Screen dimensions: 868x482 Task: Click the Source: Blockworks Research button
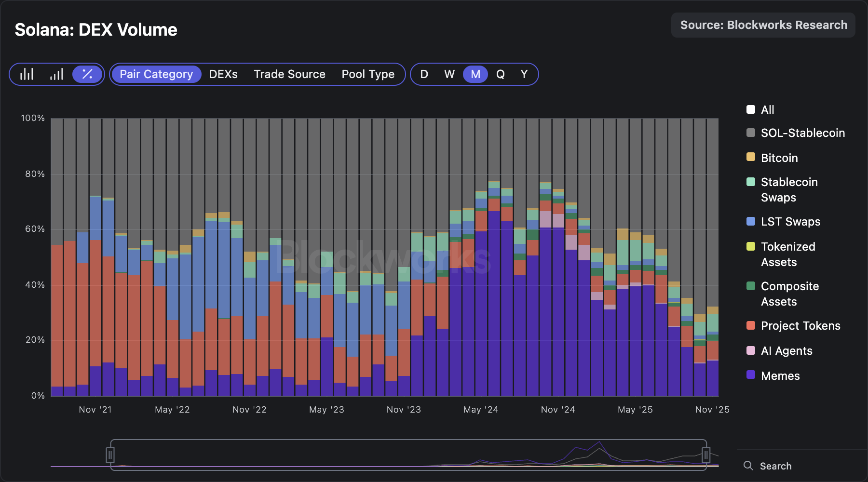763,25
